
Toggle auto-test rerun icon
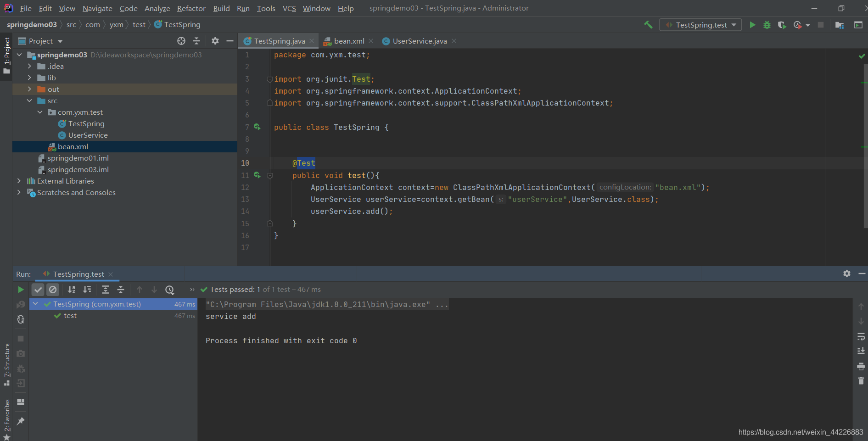(21, 319)
